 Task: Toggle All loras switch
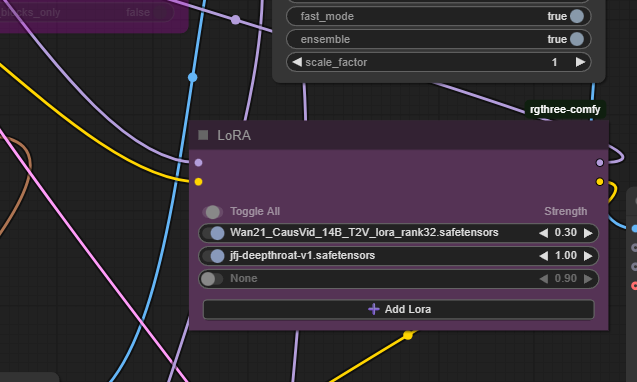coord(212,212)
